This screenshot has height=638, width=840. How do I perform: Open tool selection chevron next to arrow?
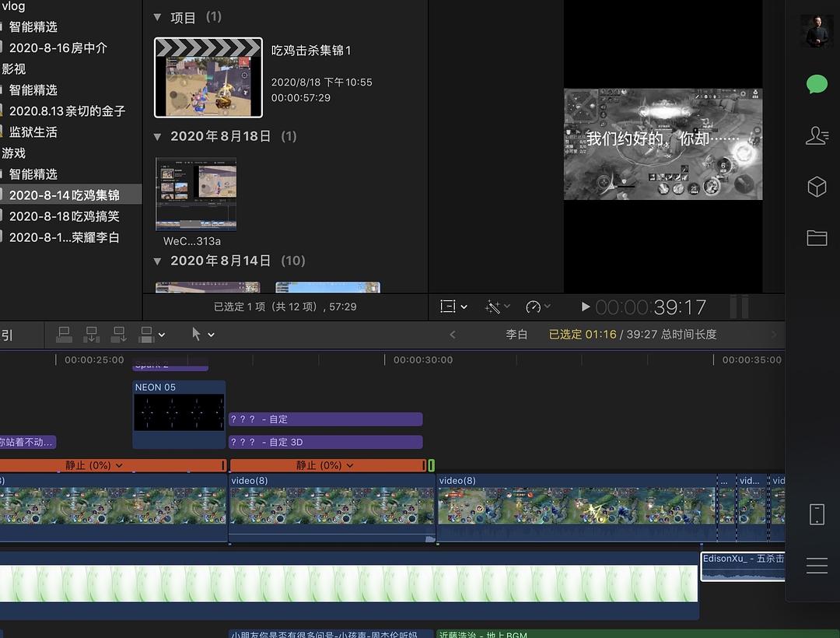tap(211, 335)
